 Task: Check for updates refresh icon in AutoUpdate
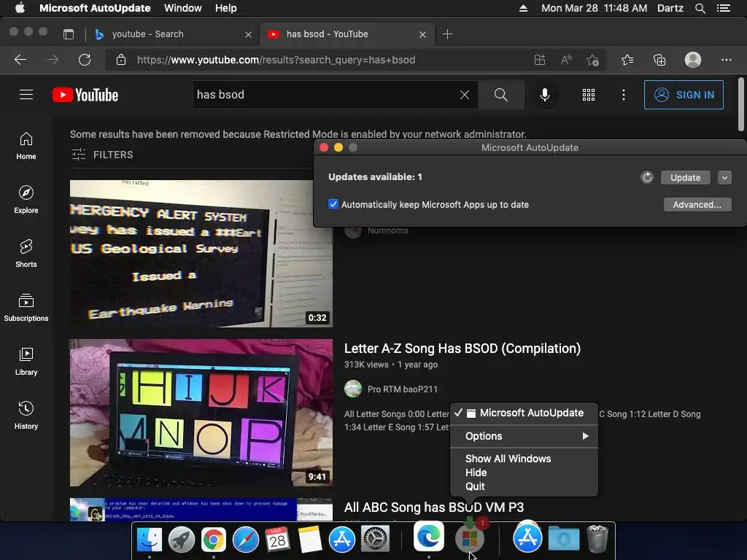(647, 177)
